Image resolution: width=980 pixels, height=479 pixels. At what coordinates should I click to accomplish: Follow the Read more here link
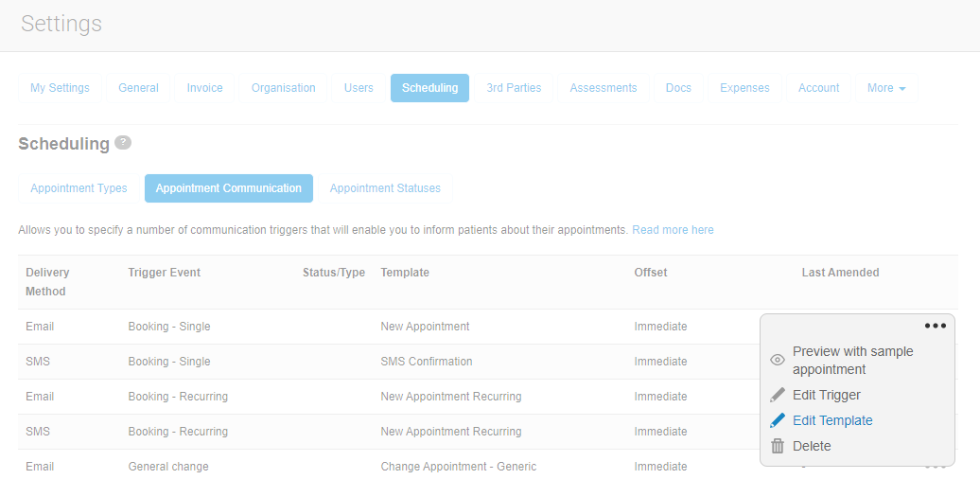pyautogui.click(x=673, y=230)
